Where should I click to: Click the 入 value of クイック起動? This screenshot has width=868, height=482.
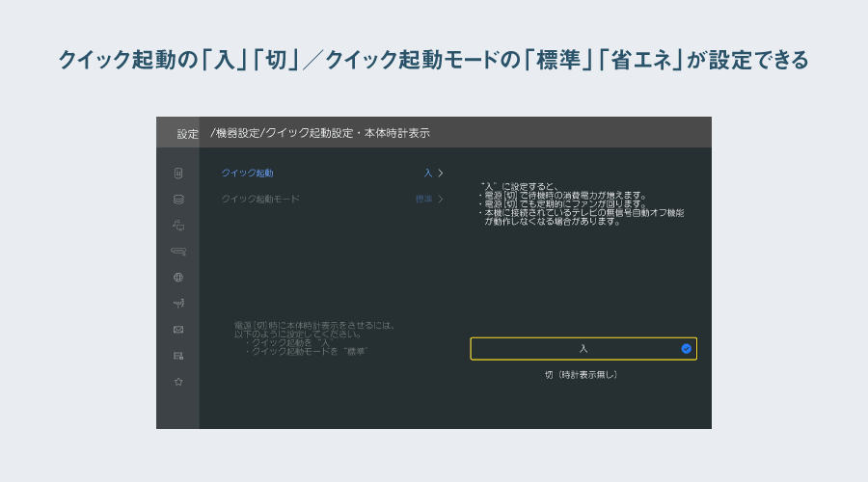(428, 174)
